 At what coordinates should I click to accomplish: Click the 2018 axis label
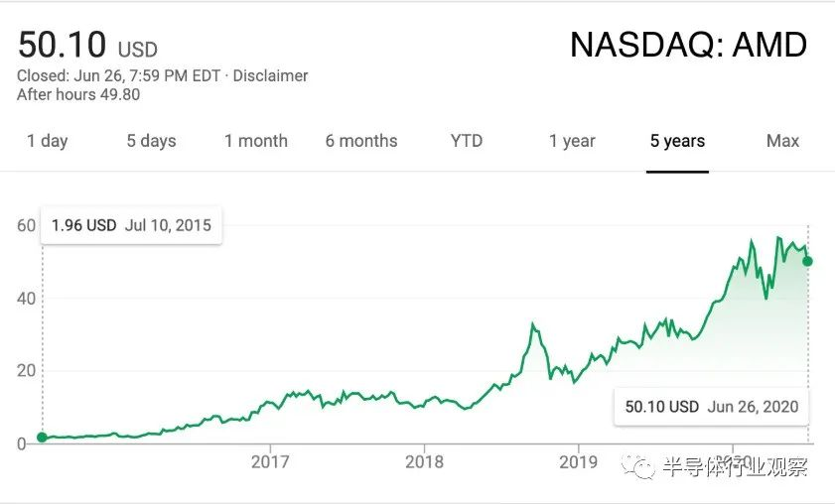[x=424, y=461]
